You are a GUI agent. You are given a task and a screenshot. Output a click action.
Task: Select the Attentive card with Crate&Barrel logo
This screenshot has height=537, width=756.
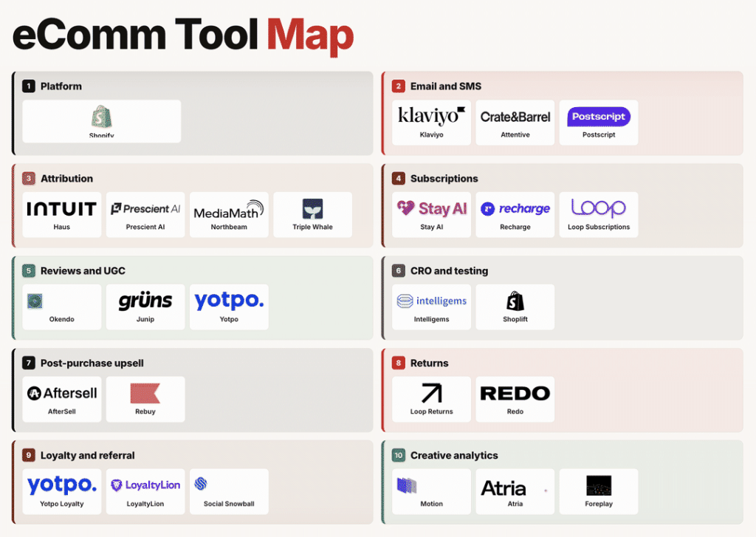tap(515, 123)
